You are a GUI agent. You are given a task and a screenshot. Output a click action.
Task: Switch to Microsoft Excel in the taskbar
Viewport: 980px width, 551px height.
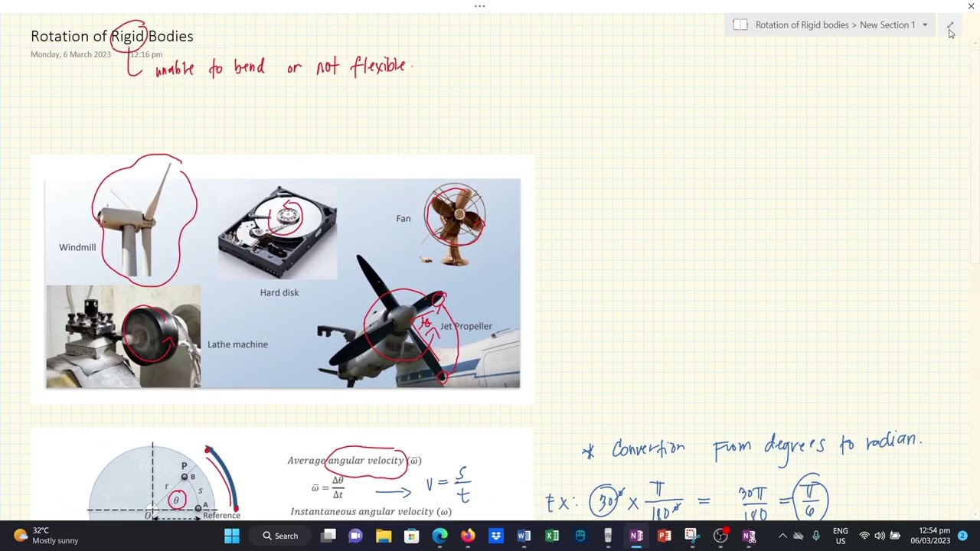click(x=552, y=536)
